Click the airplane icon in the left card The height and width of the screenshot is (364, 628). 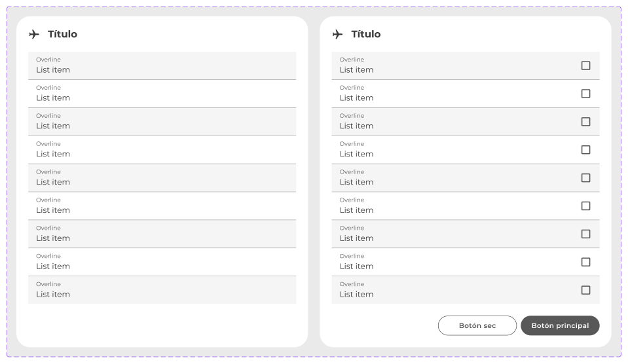point(34,34)
